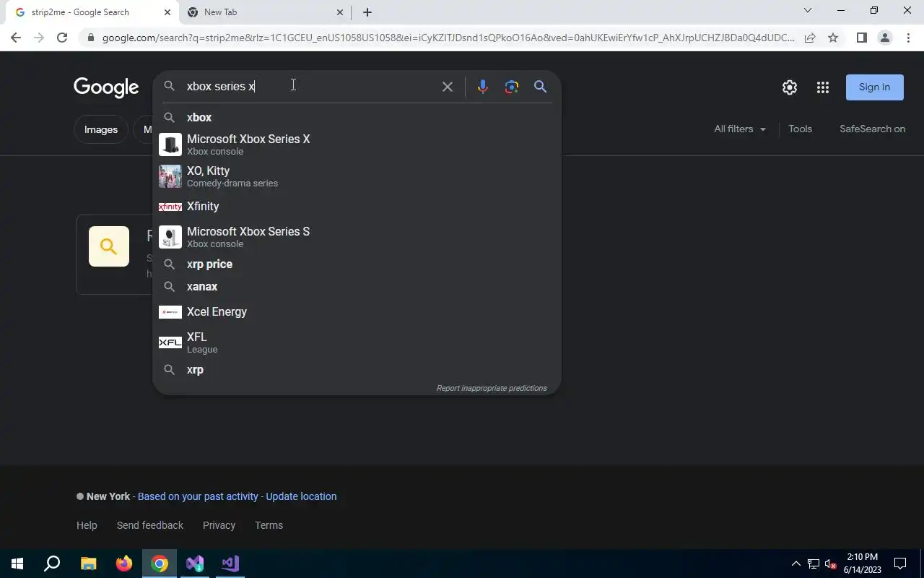
Task: Launch Firefox from the taskbar
Action: [x=124, y=564]
